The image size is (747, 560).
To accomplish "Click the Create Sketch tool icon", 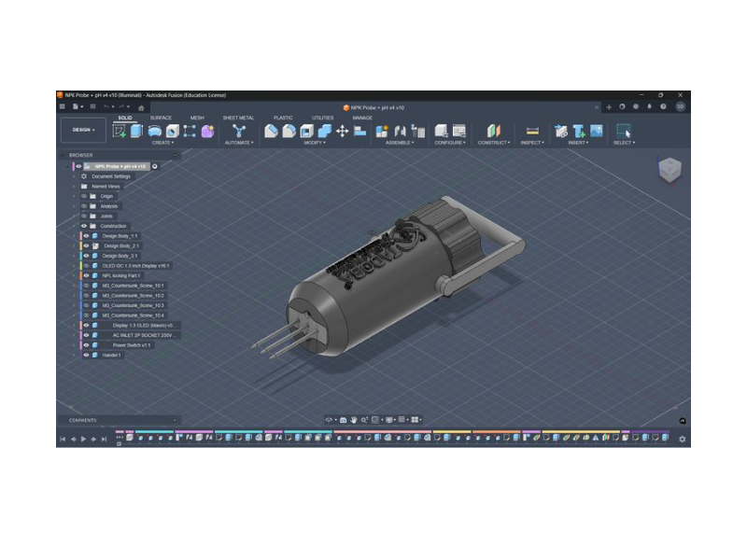I will point(120,131).
